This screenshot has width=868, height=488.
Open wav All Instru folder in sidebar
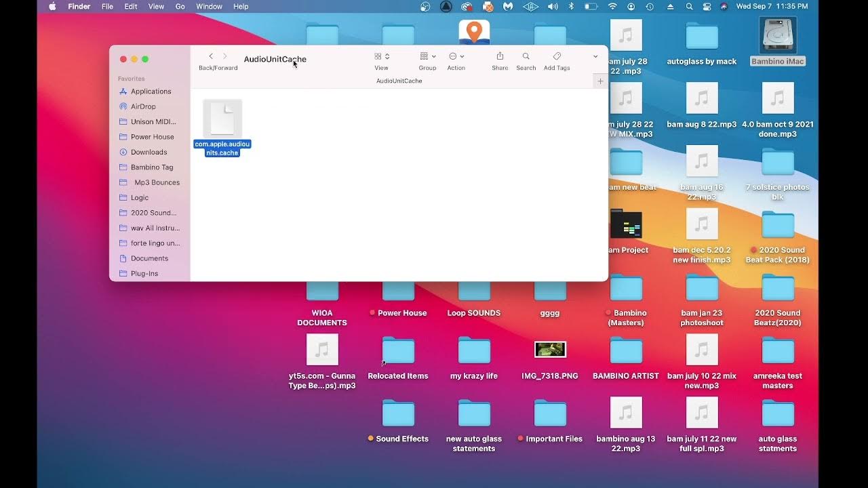pos(155,228)
